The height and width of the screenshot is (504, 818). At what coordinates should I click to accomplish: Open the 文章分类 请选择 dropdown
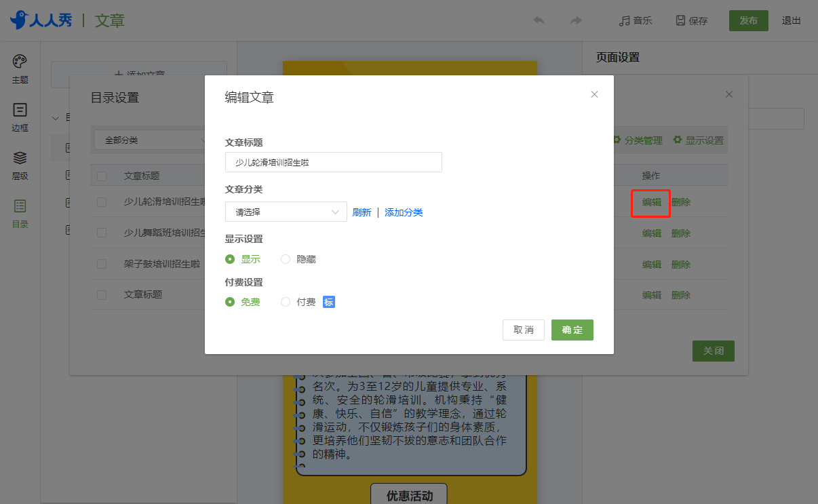[286, 212]
